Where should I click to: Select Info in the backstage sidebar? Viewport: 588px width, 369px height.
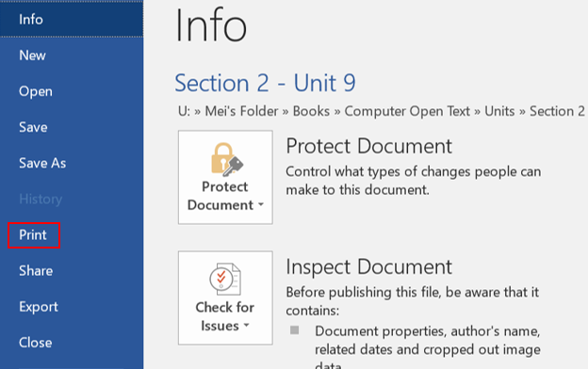72,19
